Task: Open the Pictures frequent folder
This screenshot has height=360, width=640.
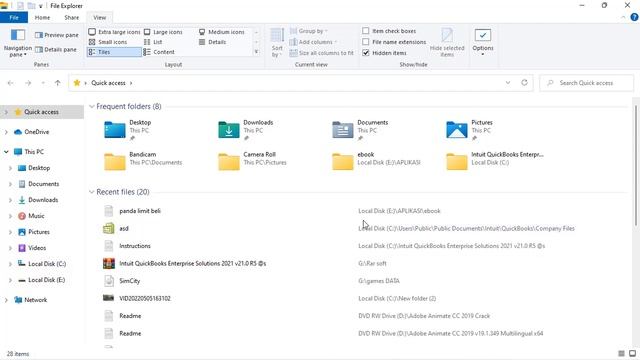Action: point(470,130)
